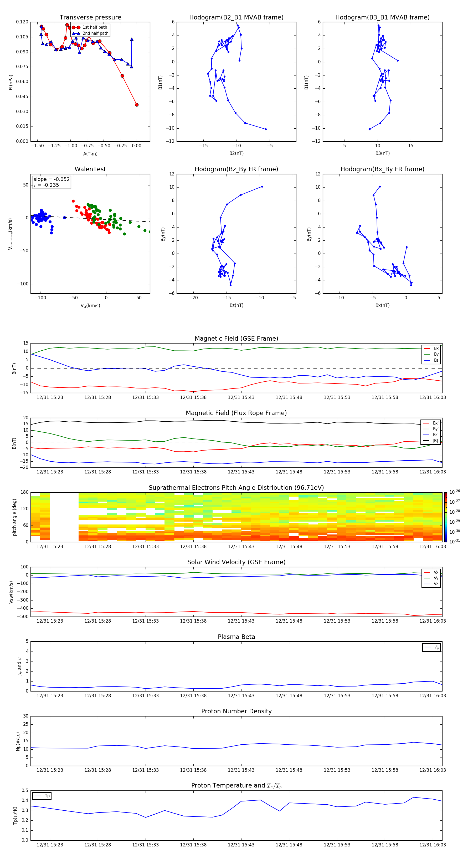The width and height of the screenshot is (473, 868).
Task: Click Suprathermal Electrons Pitch Angle Distribution title
Action: pos(236,488)
